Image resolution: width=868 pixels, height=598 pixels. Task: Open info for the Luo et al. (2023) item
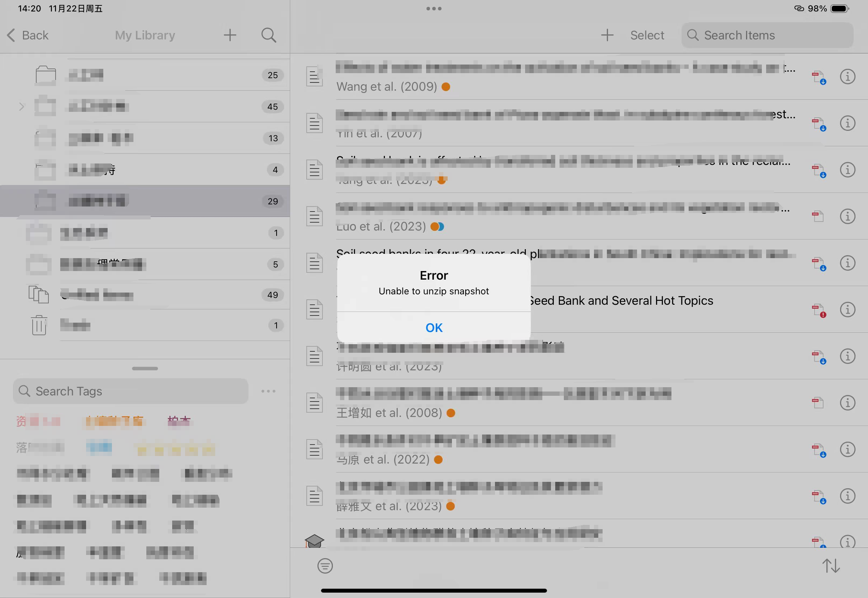pyautogui.click(x=847, y=217)
